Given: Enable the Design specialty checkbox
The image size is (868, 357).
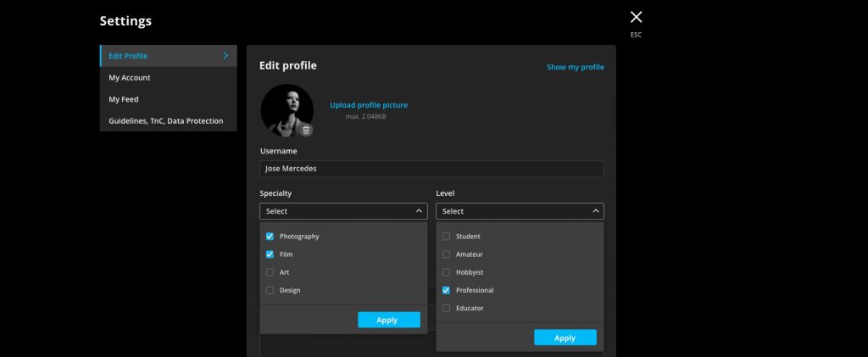Looking at the screenshot, I should coord(270,290).
